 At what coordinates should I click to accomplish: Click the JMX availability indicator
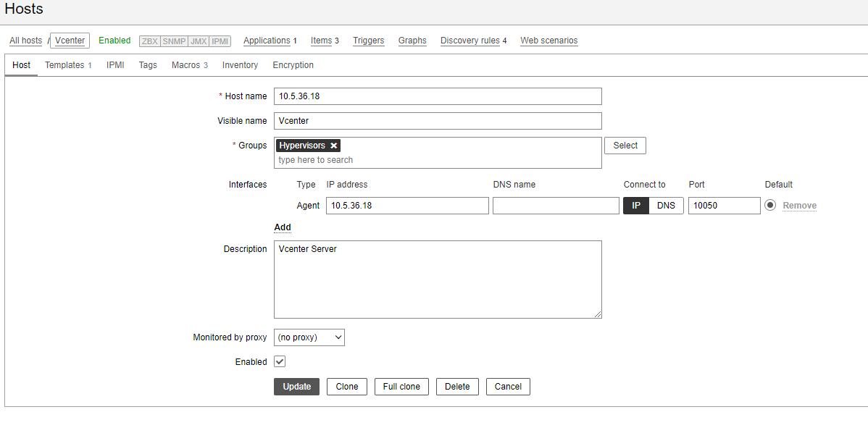[198, 41]
